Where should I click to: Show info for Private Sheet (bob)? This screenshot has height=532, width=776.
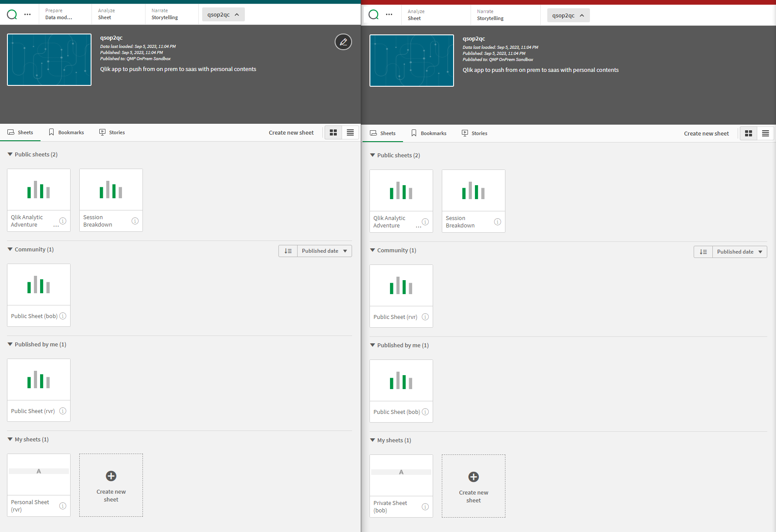click(x=425, y=507)
